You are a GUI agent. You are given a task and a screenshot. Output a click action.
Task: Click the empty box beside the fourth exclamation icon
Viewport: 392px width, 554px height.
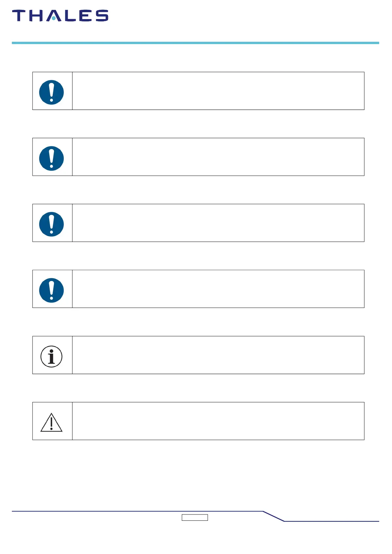click(x=218, y=289)
